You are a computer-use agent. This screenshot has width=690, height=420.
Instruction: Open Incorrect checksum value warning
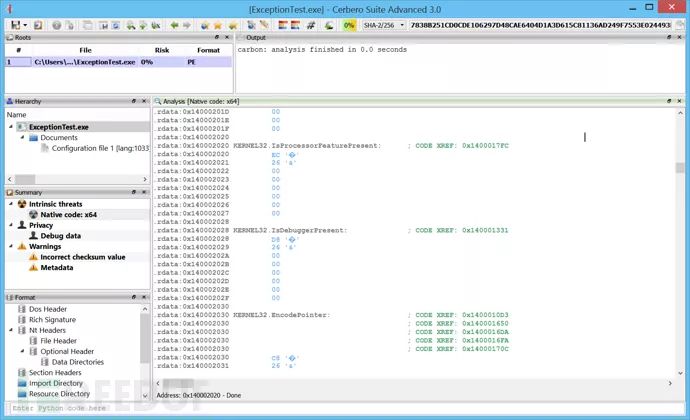point(83,257)
